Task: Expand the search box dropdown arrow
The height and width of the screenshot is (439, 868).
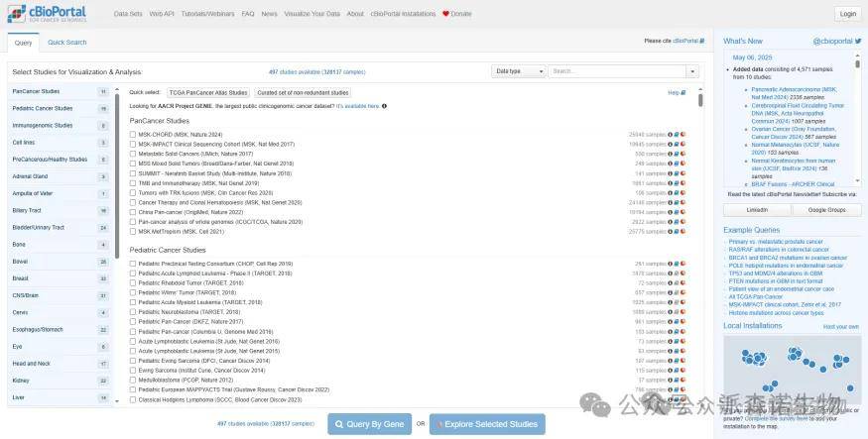Action: [692, 71]
